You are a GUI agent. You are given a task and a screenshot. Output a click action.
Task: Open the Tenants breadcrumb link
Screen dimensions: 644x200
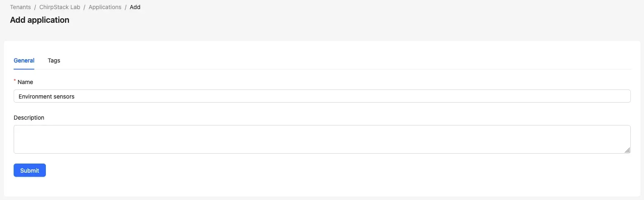click(x=20, y=7)
